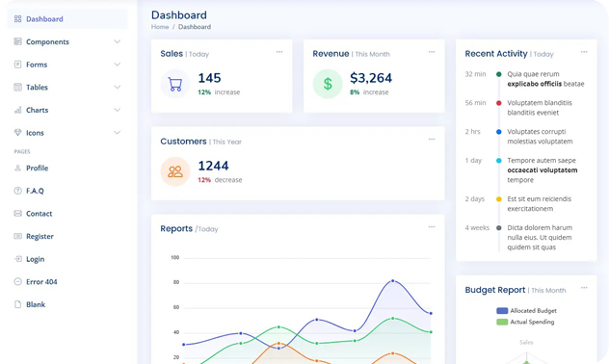Go to the Profile page
The height and width of the screenshot is (364, 609).
point(67,168)
